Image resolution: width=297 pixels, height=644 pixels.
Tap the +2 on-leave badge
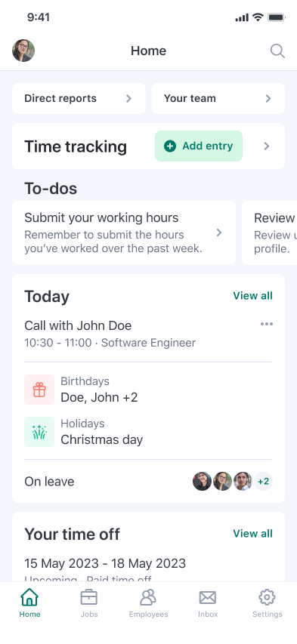263,482
